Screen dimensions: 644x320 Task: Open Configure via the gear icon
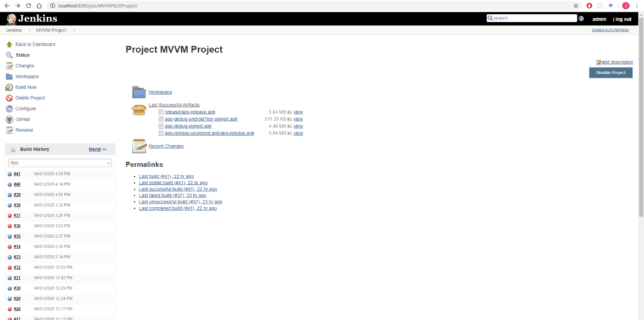coord(9,109)
